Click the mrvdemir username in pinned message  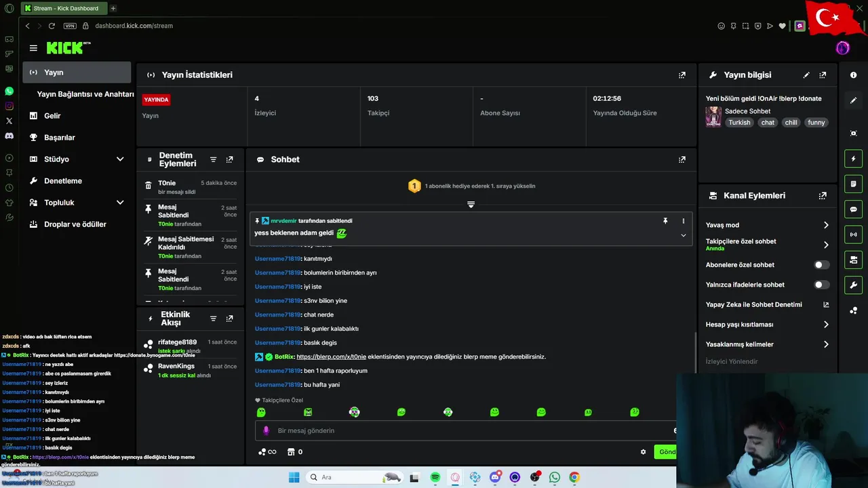pyautogui.click(x=283, y=221)
